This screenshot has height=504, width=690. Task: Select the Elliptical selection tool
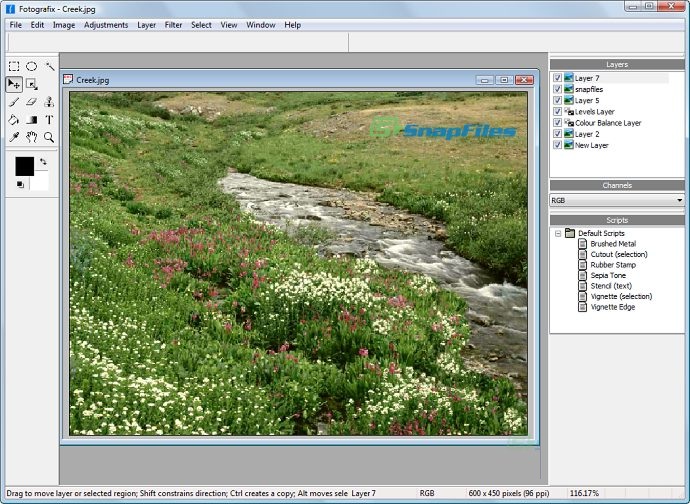tap(31, 66)
